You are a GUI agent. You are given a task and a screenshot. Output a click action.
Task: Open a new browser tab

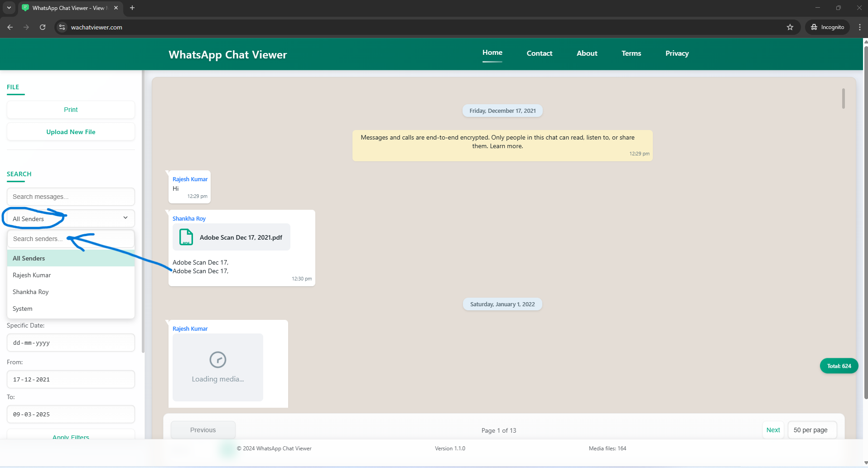(132, 8)
